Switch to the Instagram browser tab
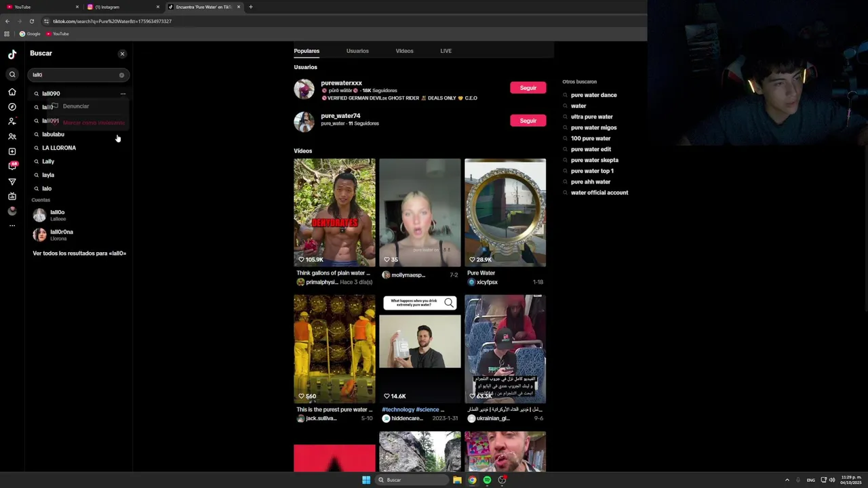The image size is (868, 488). (x=122, y=7)
